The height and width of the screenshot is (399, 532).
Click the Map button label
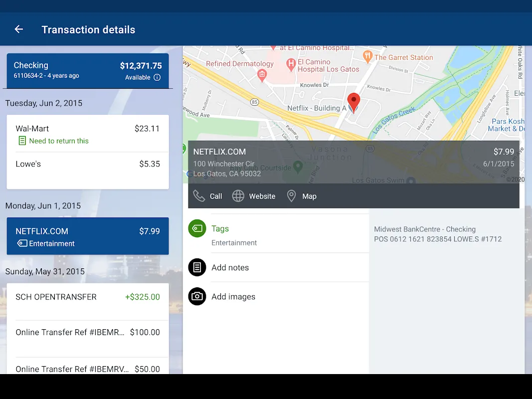click(x=309, y=196)
